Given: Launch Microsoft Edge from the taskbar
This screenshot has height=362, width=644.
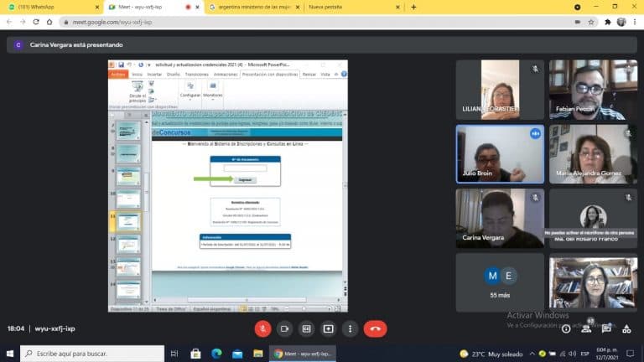Looking at the screenshot, I should (216, 354).
